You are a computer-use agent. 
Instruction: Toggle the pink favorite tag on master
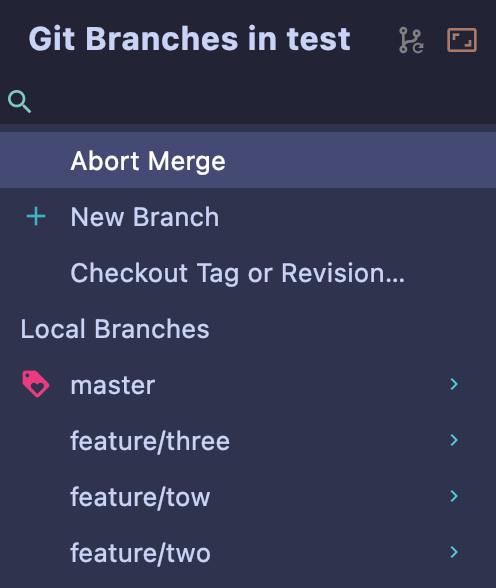[x=36, y=384]
